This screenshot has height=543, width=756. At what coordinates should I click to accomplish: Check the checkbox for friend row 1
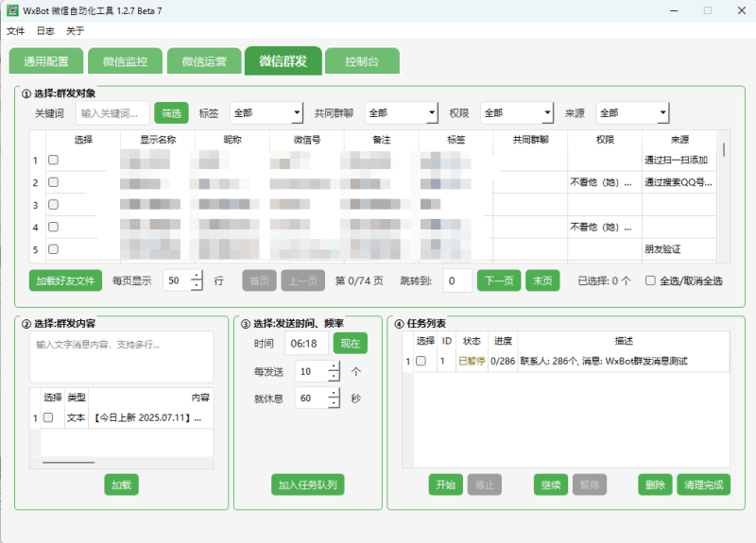(x=53, y=161)
